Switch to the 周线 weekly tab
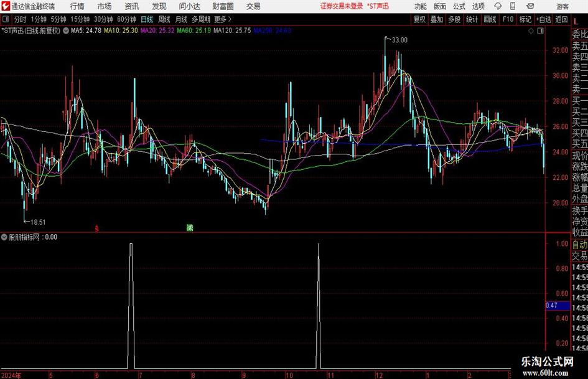 [164, 19]
